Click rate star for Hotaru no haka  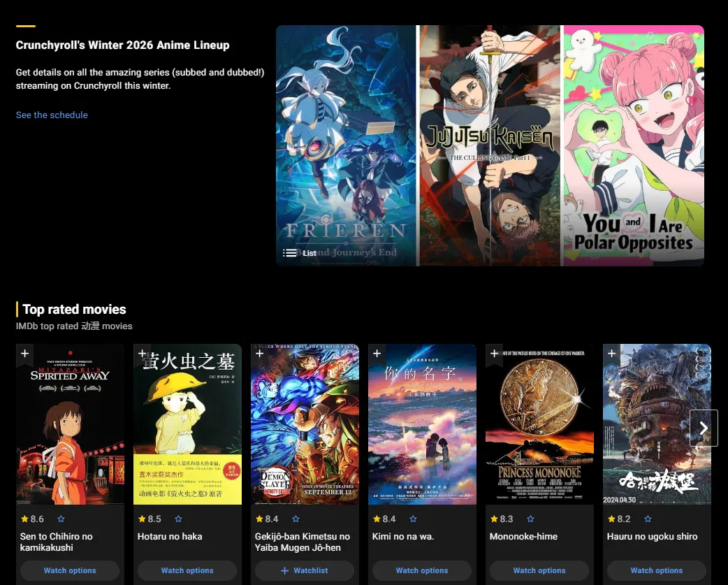178,519
